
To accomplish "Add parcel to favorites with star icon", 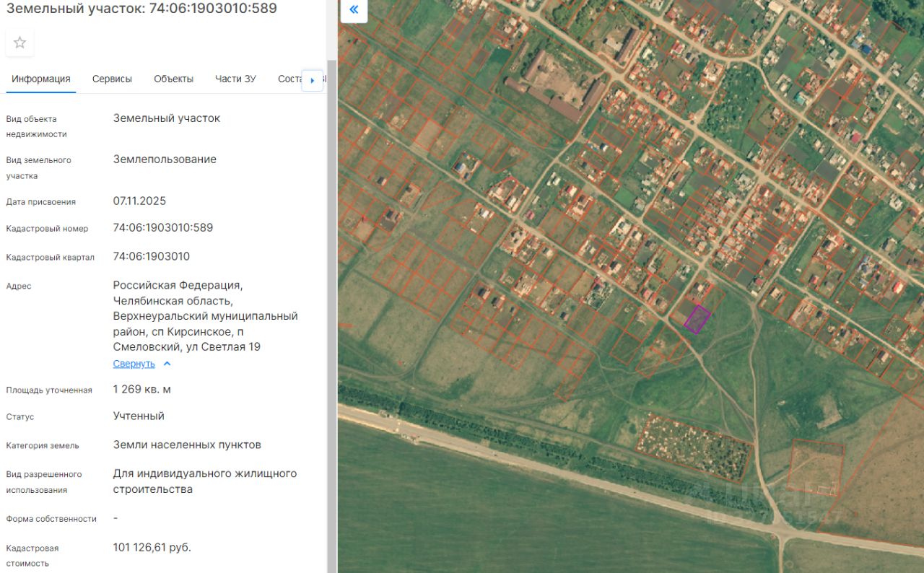I will pyautogui.click(x=19, y=43).
